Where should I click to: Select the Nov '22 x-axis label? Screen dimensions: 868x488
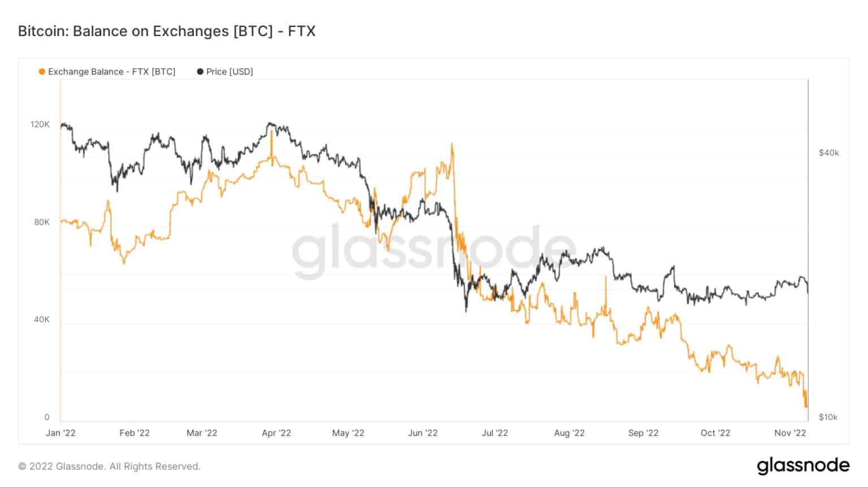790,433
